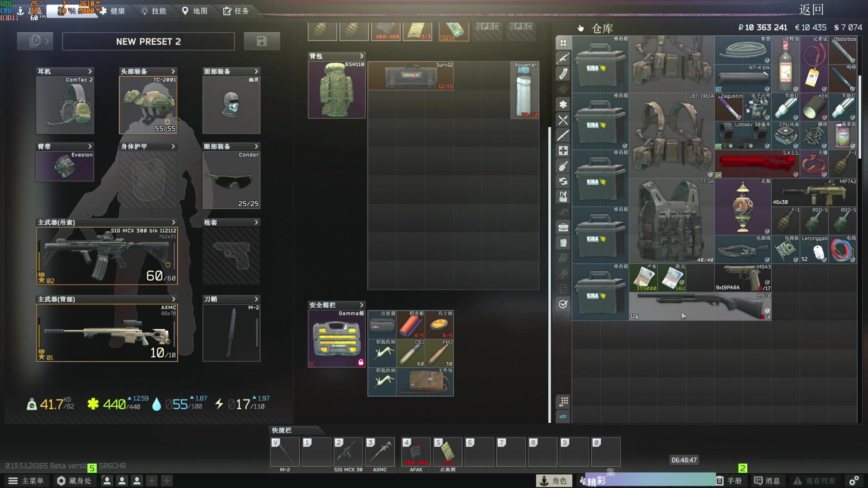Expand the backpack 背包 slot arrow
Image resolution: width=868 pixels, height=488 pixels.
[x=361, y=56]
